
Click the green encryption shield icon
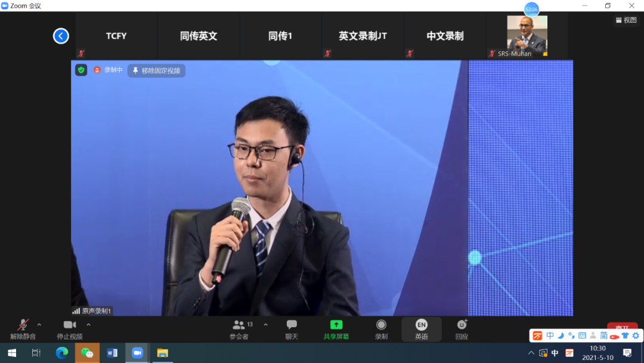tap(81, 70)
